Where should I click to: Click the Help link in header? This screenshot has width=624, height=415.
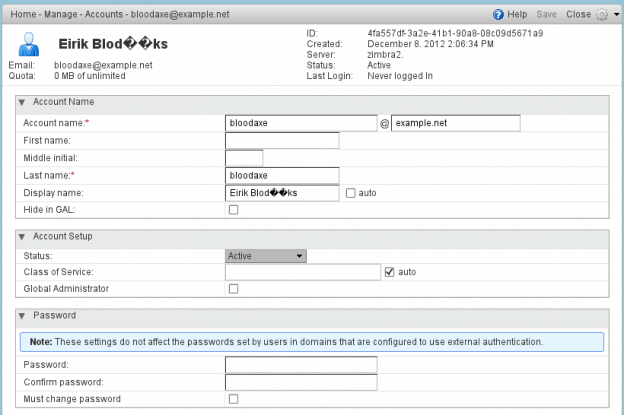point(517,14)
